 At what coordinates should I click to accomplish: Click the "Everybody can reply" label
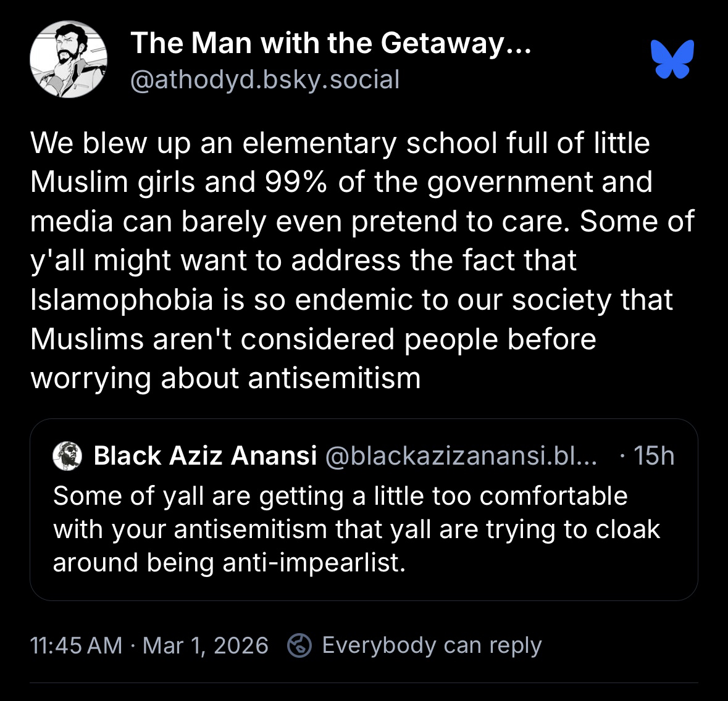pos(432,645)
